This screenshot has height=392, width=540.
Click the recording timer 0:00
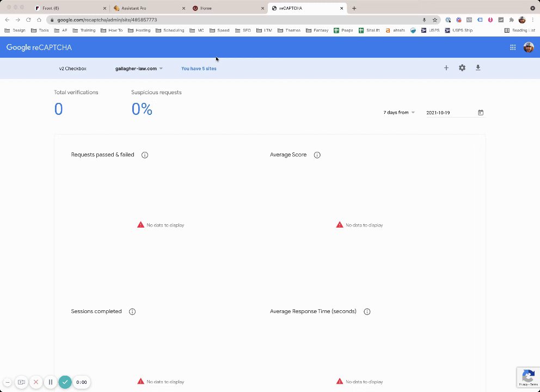click(x=82, y=382)
